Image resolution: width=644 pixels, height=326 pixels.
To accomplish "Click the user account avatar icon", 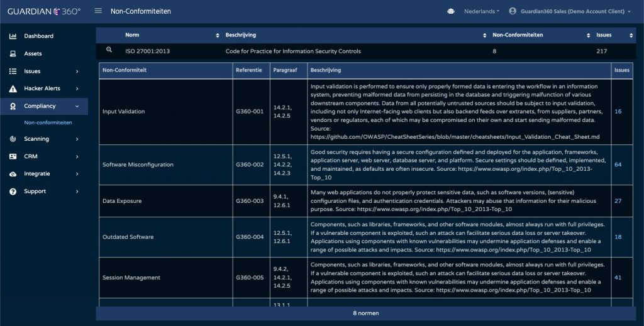I will (x=513, y=11).
